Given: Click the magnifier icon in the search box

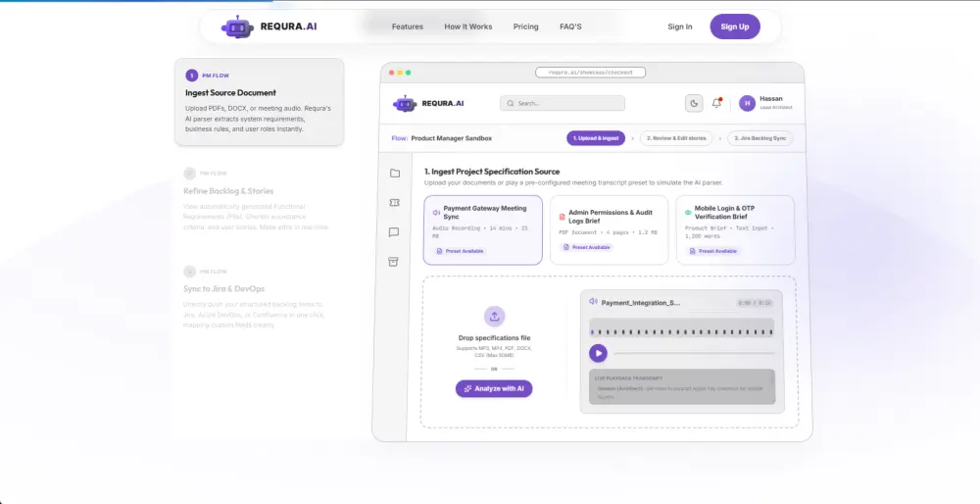Looking at the screenshot, I should tap(511, 103).
